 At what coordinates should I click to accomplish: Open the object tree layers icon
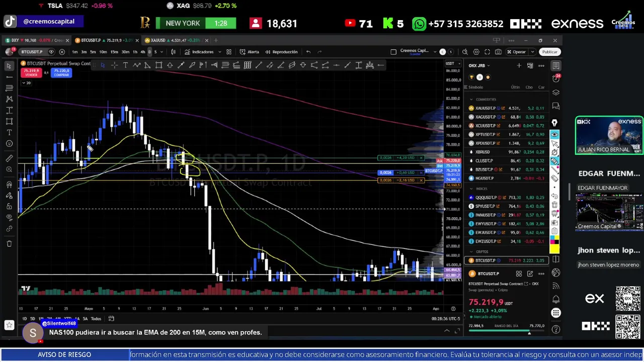pyautogui.click(x=556, y=93)
